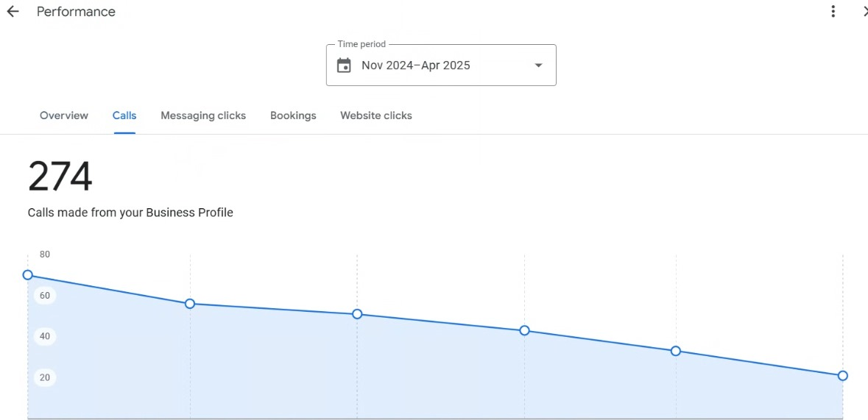Click the third data point on the chart
Viewport: 868px width, 420px height.
(x=357, y=314)
